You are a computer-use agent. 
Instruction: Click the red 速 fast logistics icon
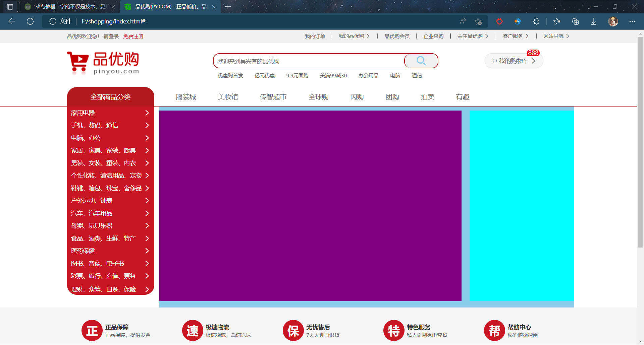tap(193, 331)
